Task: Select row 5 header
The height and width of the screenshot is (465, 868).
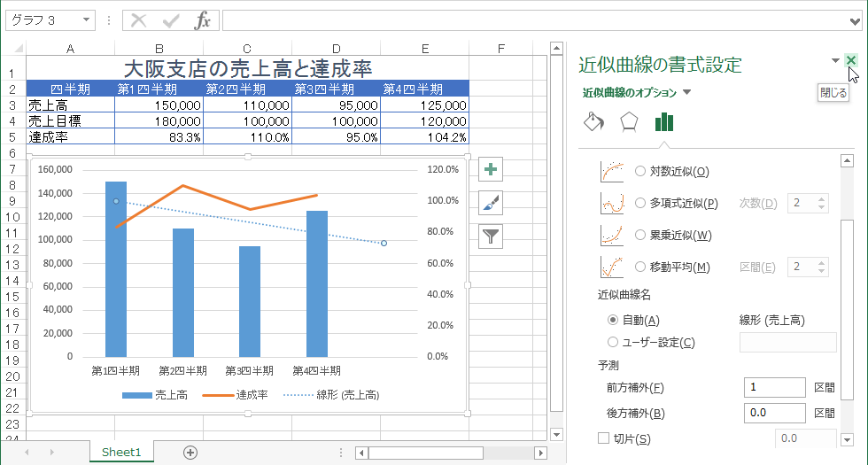Action: coord(12,136)
